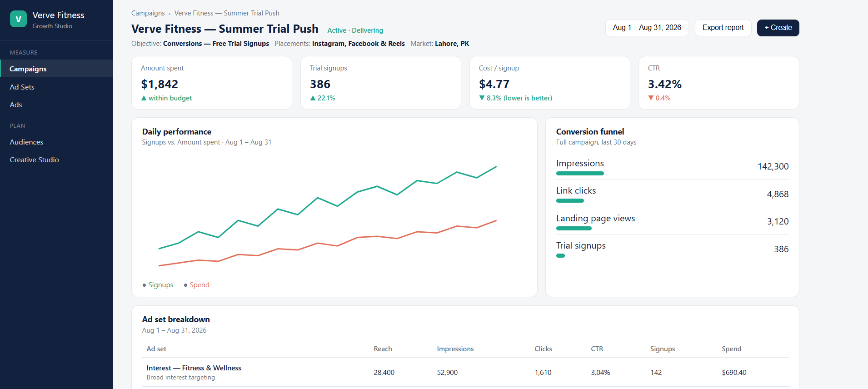Image resolution: width=868 pixels, height=389 pixels.
Task: Click the 4,868 link clicks value
Action: click(x=778, y=194)
